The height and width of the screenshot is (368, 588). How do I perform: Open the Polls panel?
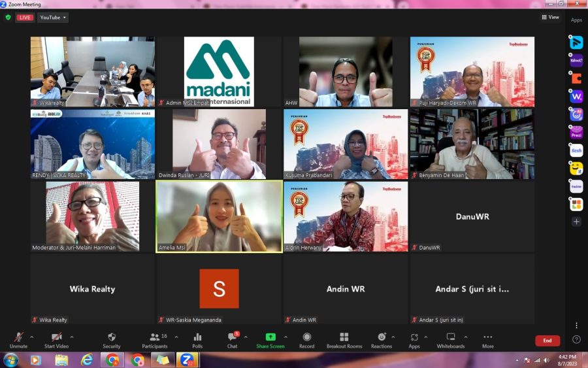point(197,339)
